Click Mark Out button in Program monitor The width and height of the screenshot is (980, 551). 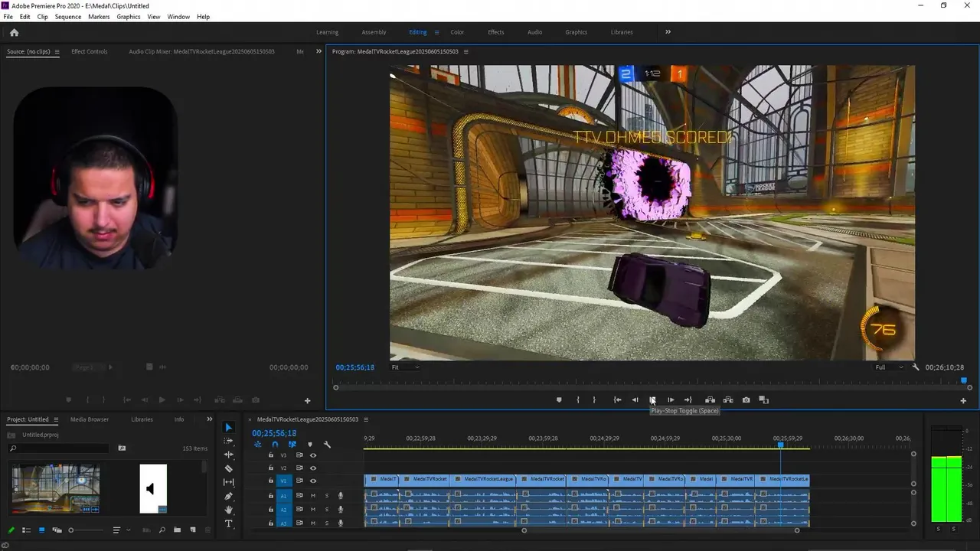coord(594,399)
